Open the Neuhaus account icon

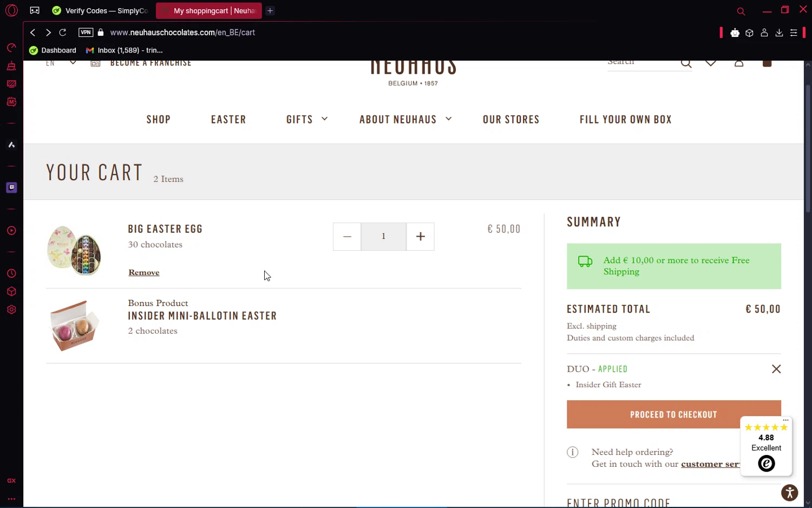tap(739, 63)
